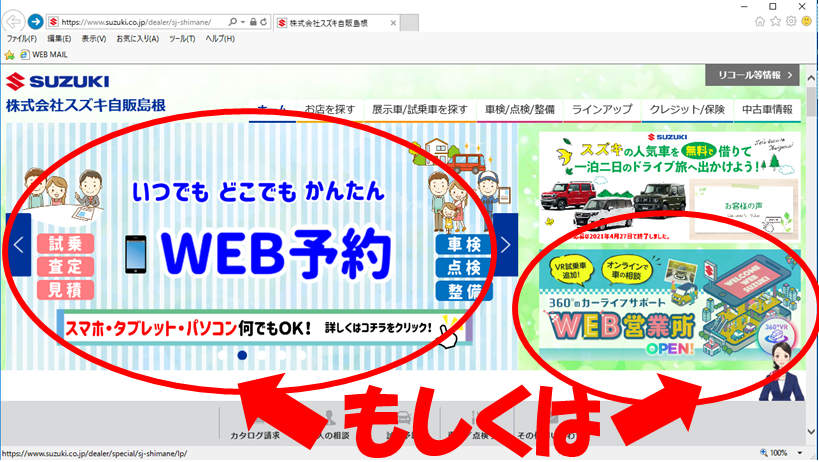Click the security lock icon
The width and height of the screenshot is (819, 462).
pyautogui.click(x=253, y=22)
